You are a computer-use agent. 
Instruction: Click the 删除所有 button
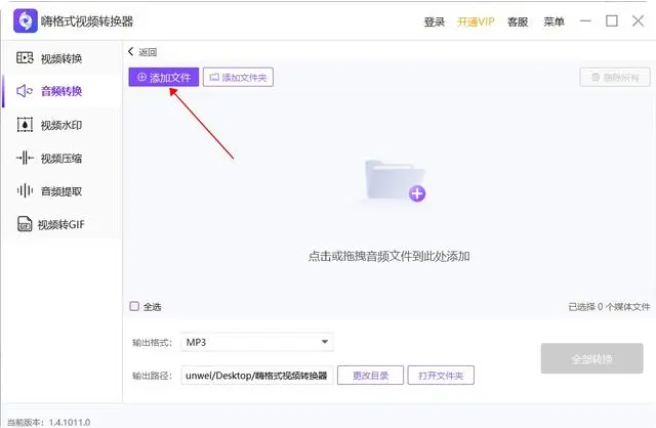(x=615, y=77)
